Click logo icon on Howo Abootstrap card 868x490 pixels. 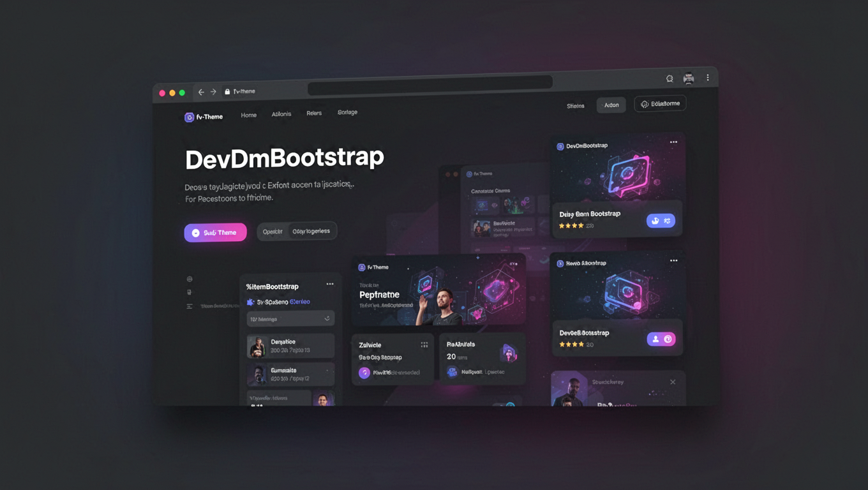tap(560, 264)
